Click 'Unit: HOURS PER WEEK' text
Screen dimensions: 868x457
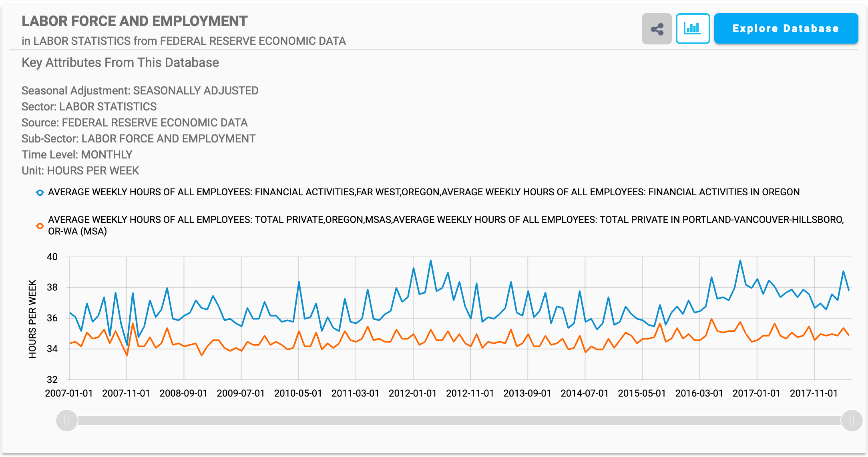(x=80, y=170)
